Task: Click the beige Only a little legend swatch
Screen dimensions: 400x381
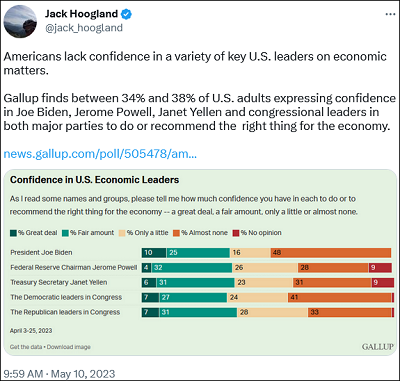Action: tap(122, 233)
